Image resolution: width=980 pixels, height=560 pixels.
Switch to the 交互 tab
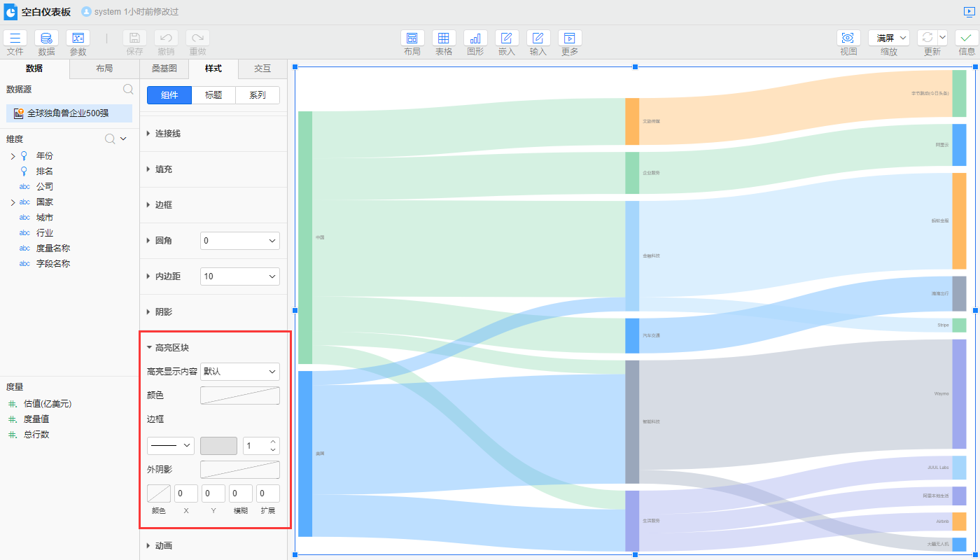click(262, 69)
